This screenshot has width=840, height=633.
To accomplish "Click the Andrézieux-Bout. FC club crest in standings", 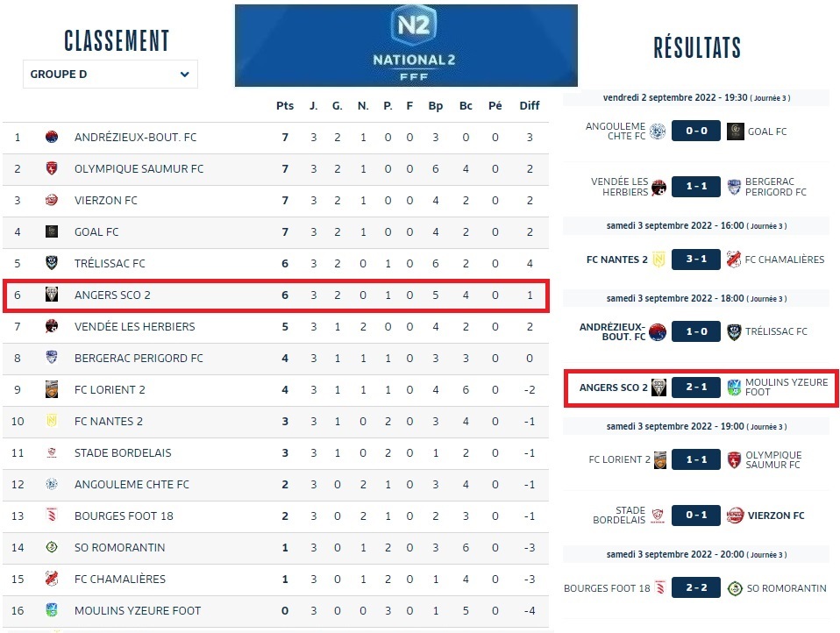I will coord(52,138).
